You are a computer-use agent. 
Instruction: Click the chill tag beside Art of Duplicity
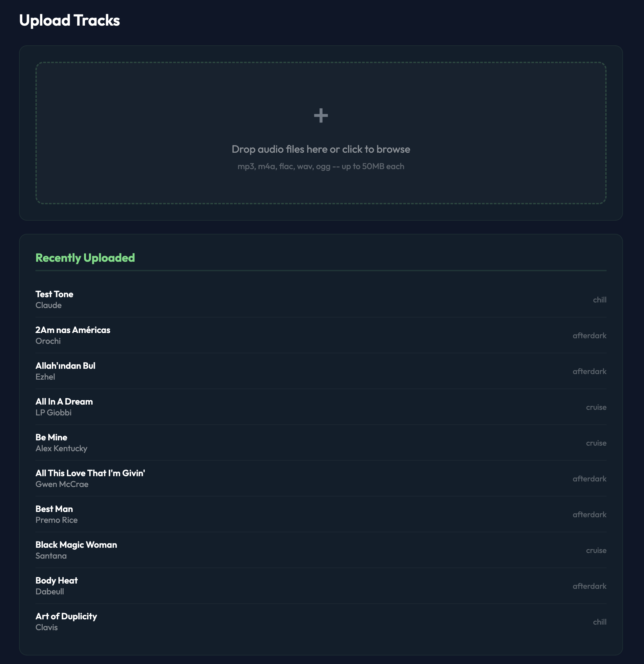[x=600, y=622]
